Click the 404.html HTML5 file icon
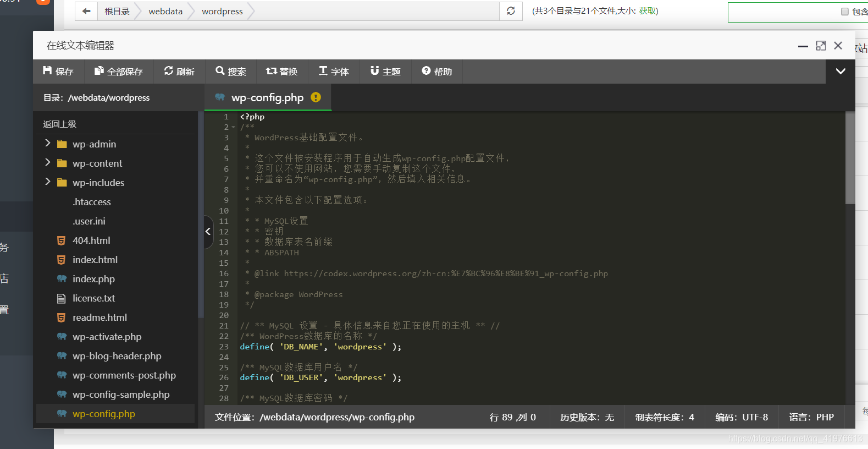 click(x=62, y=240)
